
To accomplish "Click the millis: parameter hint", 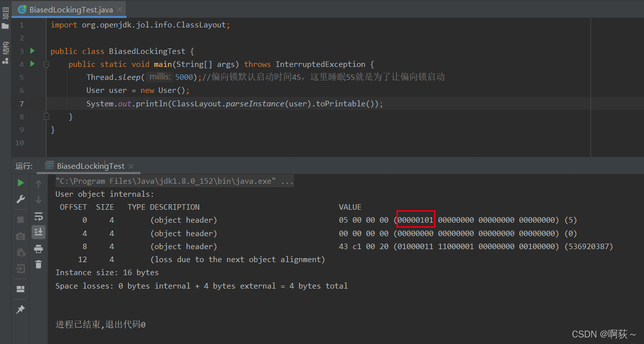I will [160, 77].
